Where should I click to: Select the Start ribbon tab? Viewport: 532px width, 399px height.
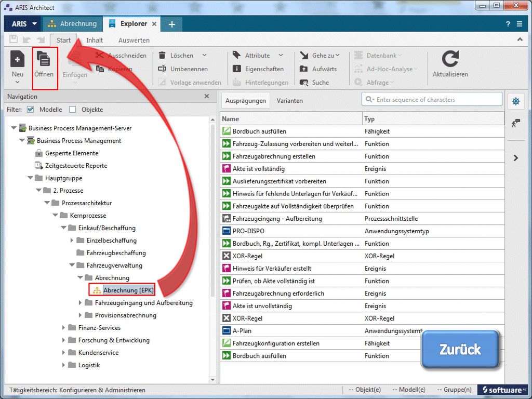pos(63,40)
